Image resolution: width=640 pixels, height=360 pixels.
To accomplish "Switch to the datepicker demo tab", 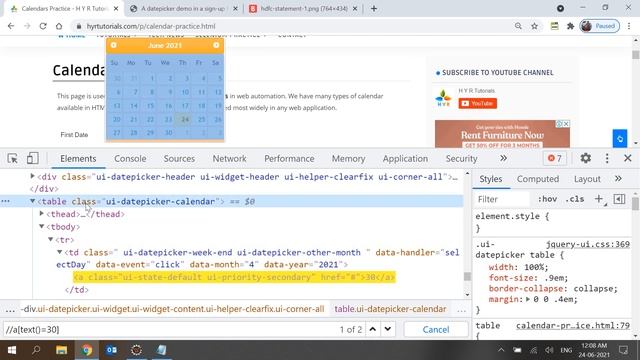I will [x=183, y=9].
